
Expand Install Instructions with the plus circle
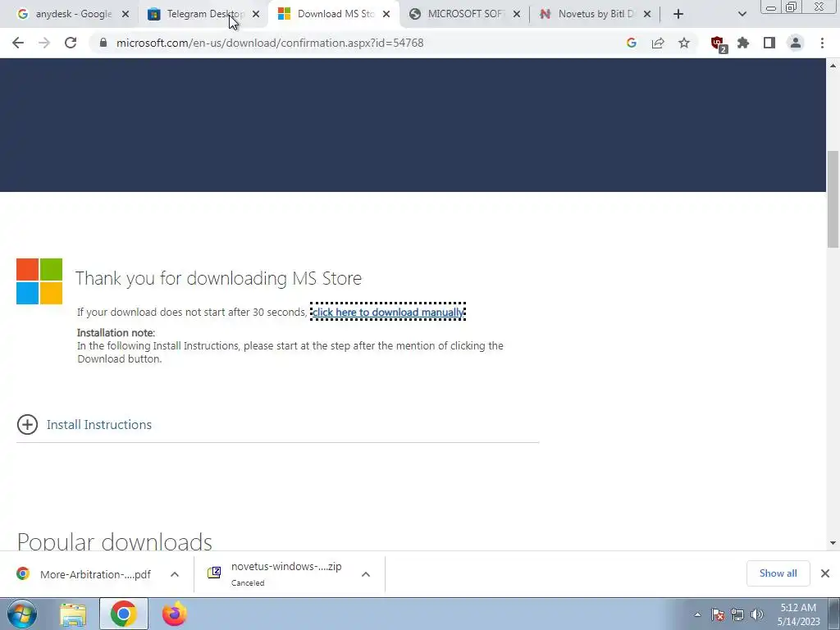point(27,425)
